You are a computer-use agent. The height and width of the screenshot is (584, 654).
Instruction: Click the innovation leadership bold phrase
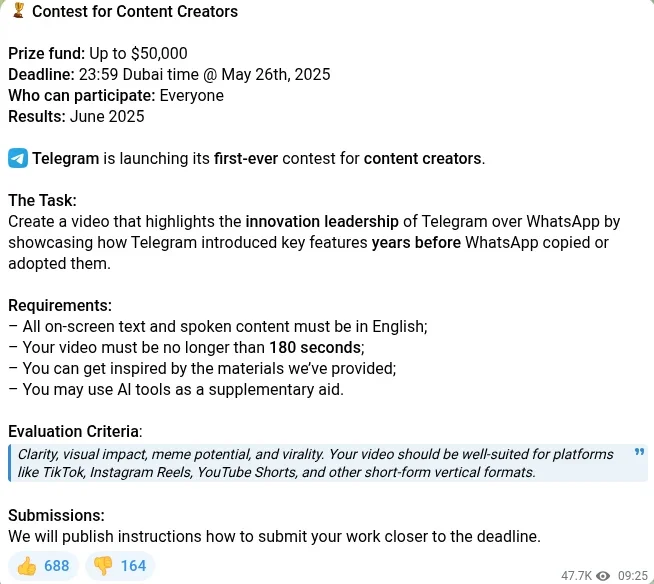(322, 222)
